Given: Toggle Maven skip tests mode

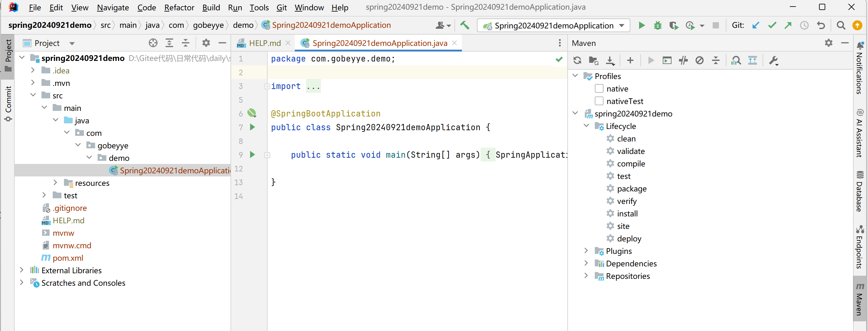Looking at the screenshot, I should pos(699,60).
